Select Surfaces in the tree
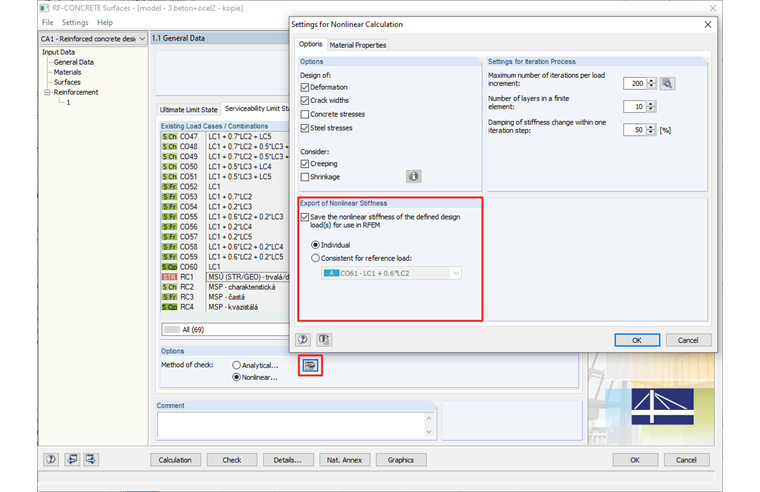Viewport: 760px width, 492px height. [67, 82]
